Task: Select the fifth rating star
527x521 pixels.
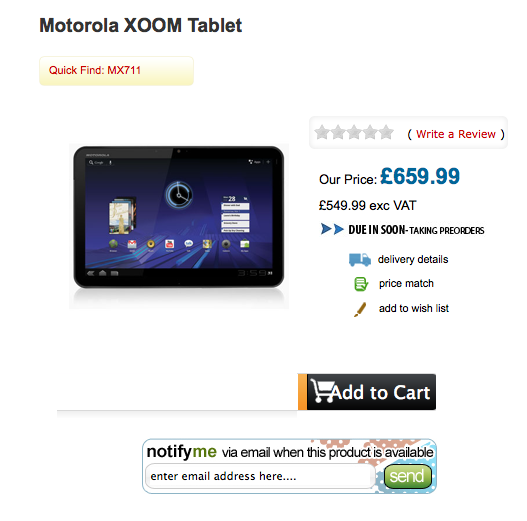Action: (x=387, y=132)
